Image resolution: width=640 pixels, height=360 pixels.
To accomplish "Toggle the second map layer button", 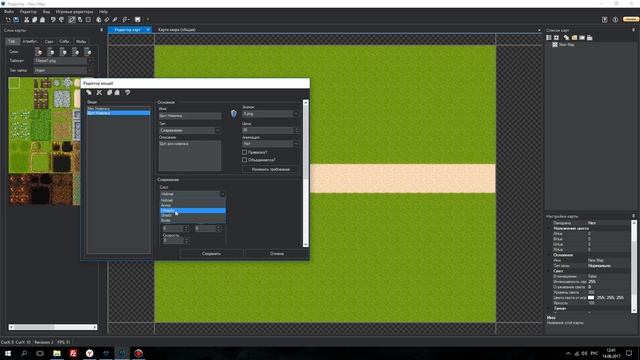I will (51, 52).
